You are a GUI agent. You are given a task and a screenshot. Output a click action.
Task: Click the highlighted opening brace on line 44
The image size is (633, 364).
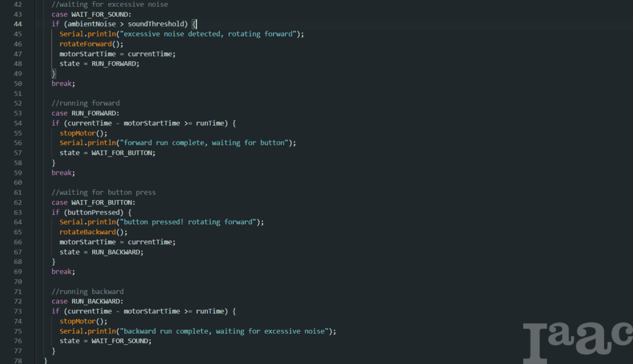(x=194, y=24)
